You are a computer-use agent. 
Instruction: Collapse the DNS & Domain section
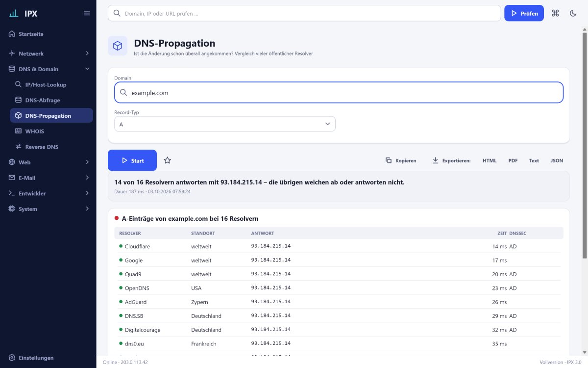coord(48,69)
